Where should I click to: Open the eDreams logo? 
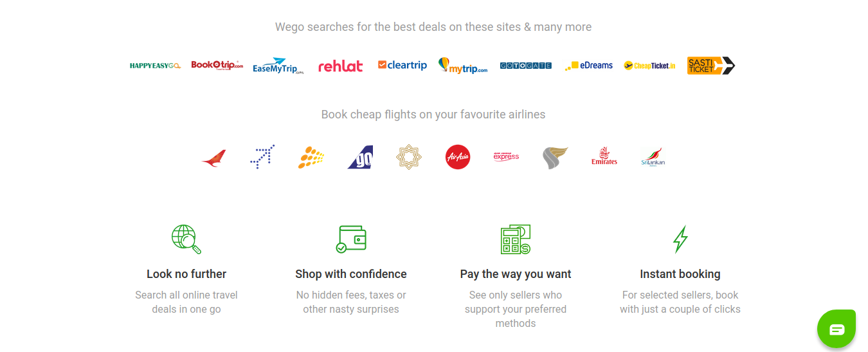[x=588, y=66]
